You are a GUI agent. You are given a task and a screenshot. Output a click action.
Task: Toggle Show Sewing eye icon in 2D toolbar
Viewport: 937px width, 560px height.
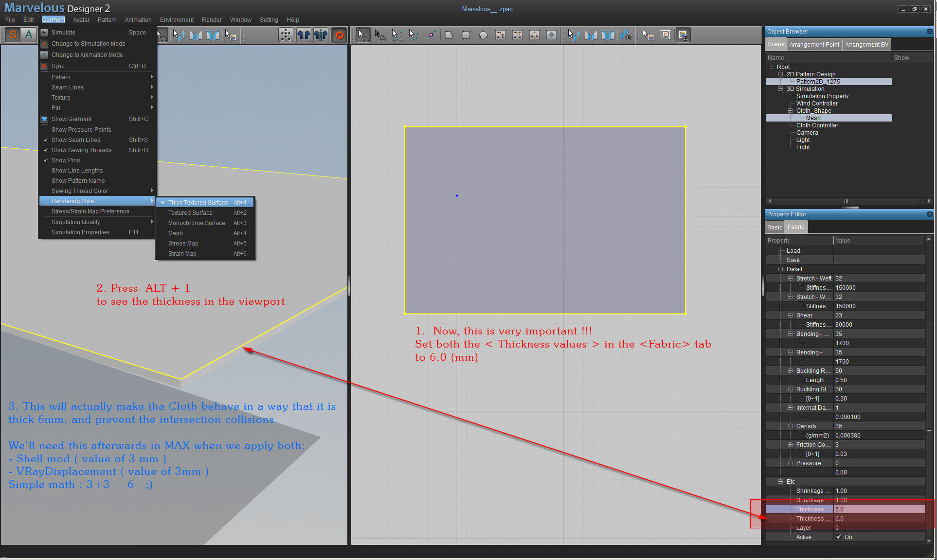point(627,35)
